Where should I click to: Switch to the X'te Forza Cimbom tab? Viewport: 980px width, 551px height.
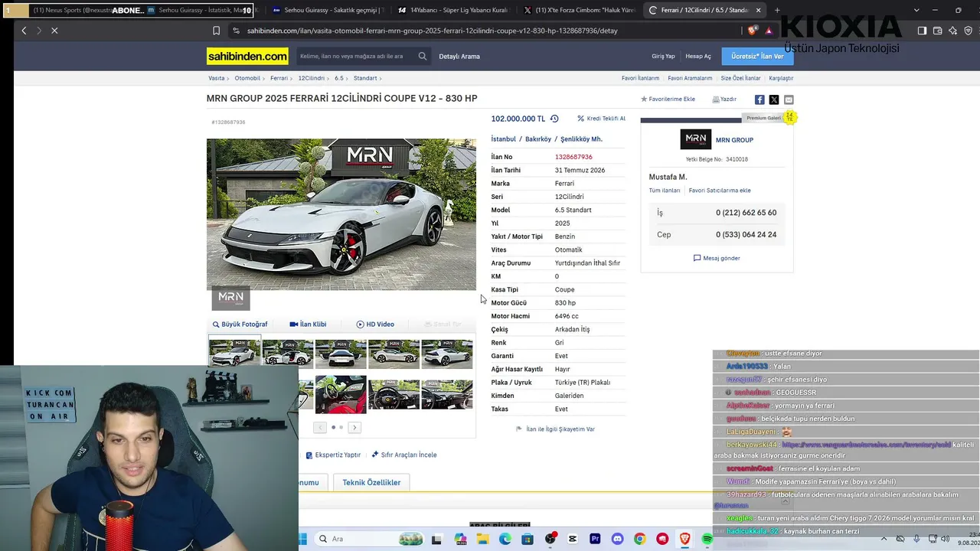click(578, 10)
